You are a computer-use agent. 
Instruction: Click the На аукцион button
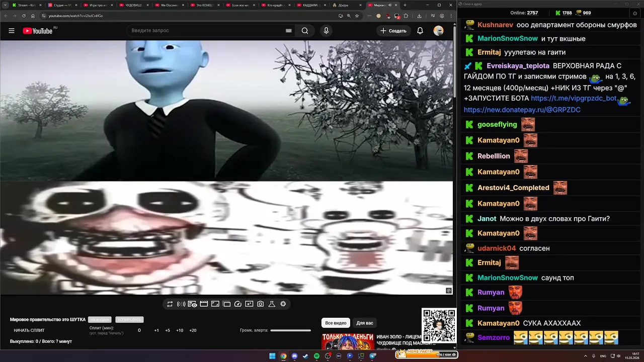(100, 320)
